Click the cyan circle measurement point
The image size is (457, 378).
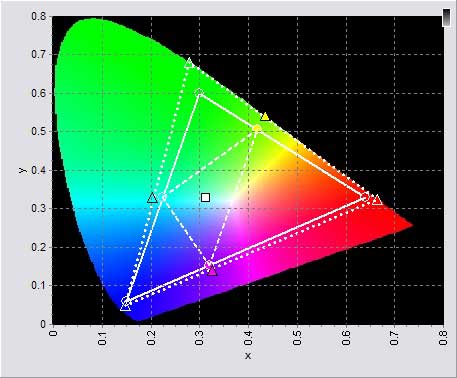[x=163, y=197]
